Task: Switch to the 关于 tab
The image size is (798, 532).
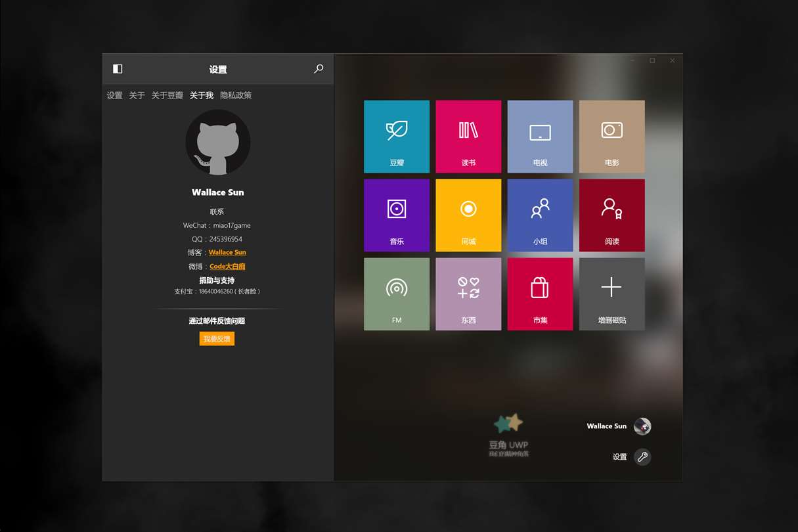Action: (137, 95)
